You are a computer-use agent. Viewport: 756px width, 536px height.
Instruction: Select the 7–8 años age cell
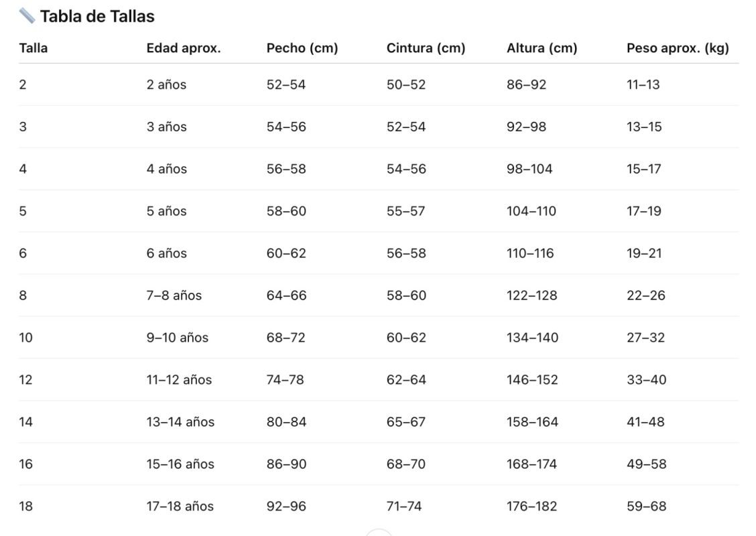[174, 295]
